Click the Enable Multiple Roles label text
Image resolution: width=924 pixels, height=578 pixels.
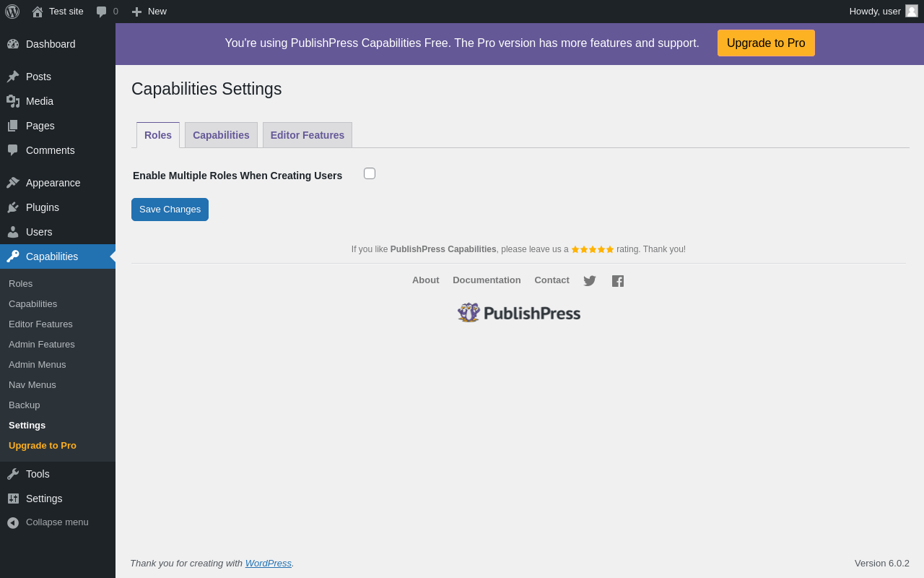tap(237, 176)
